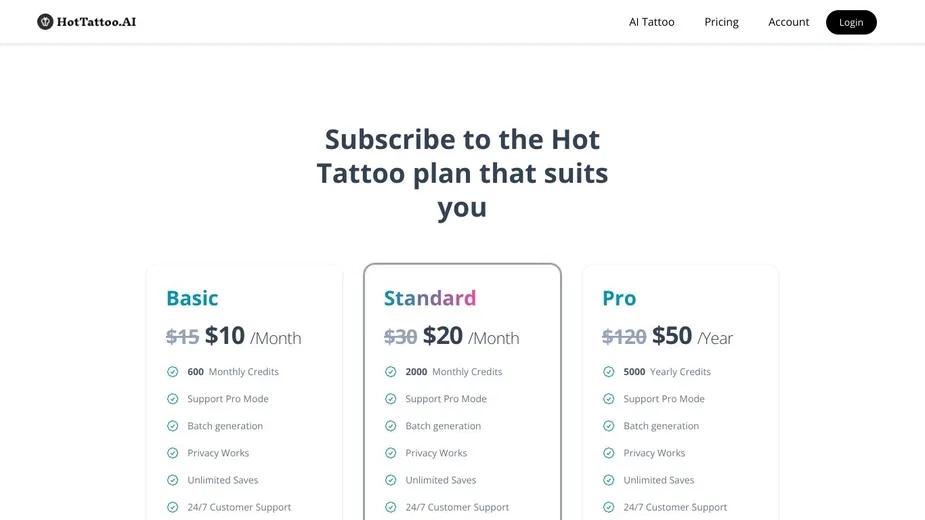
Task: Click Pro plan's Support Pro Mode check icon
Action: tap(609, 398)
